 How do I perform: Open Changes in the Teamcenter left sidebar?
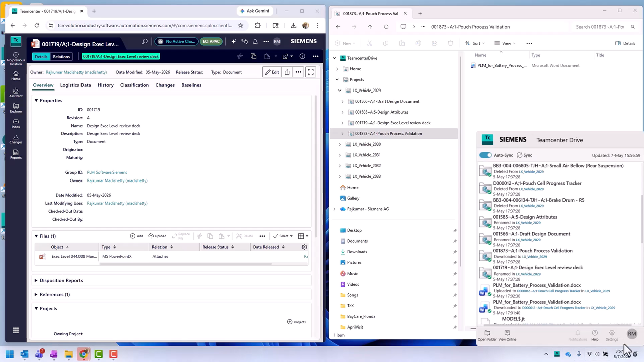pos(16,139)
